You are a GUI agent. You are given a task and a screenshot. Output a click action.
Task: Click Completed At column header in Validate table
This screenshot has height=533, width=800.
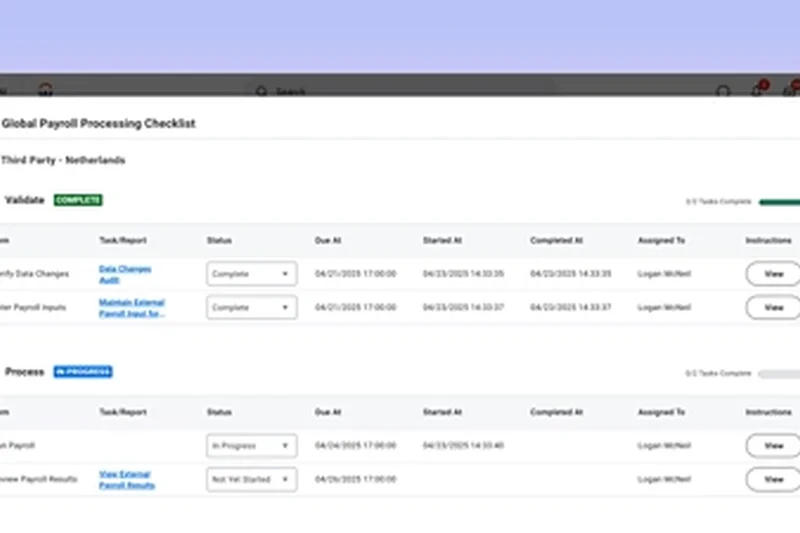556,240
